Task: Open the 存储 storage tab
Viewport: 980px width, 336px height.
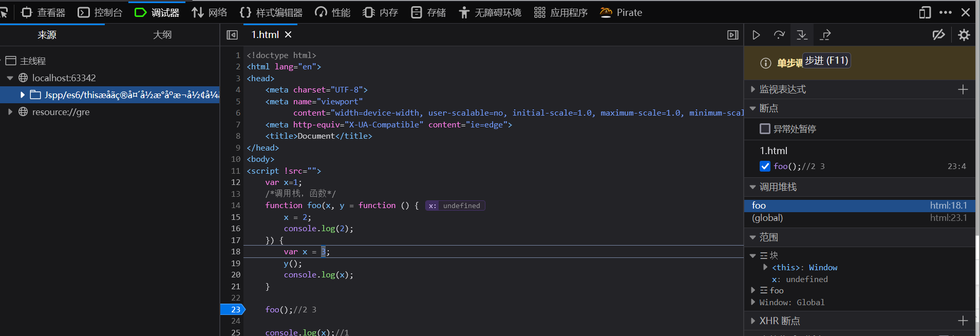Action: tap(428, 12)
